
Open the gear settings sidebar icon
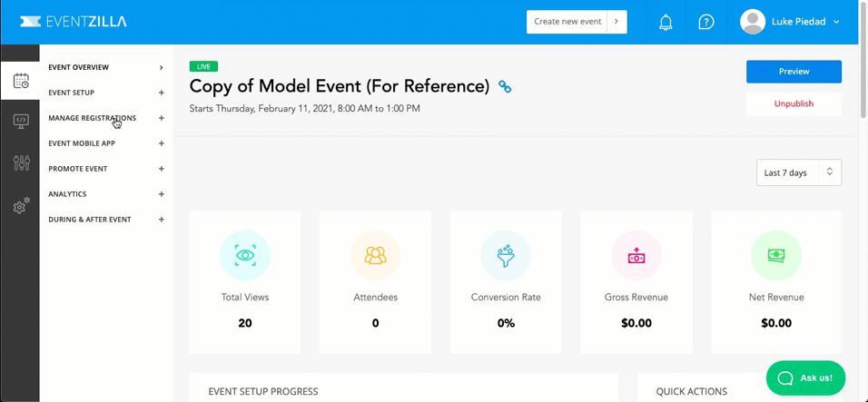coord(21,206)
